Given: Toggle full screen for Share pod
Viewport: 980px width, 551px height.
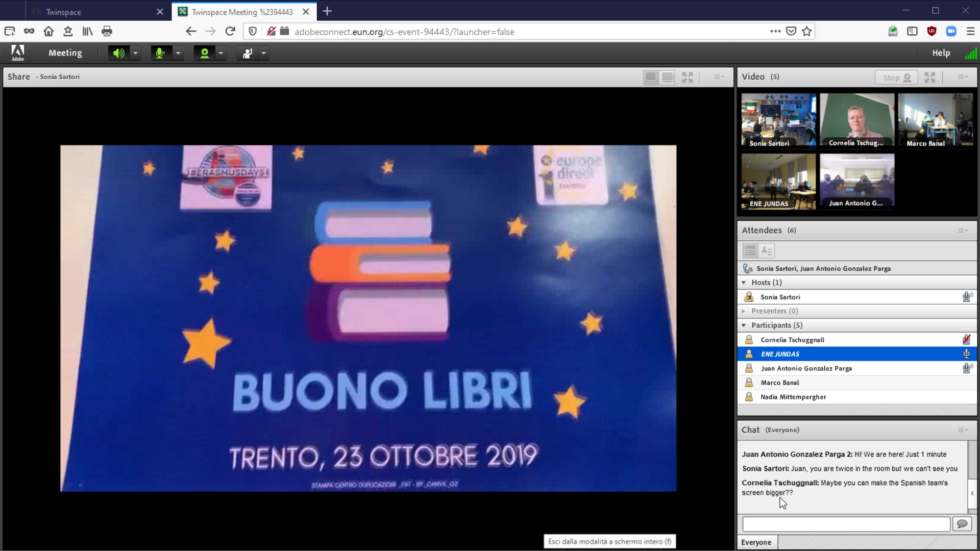Looking at the screenshot, I should pos(688,78).
